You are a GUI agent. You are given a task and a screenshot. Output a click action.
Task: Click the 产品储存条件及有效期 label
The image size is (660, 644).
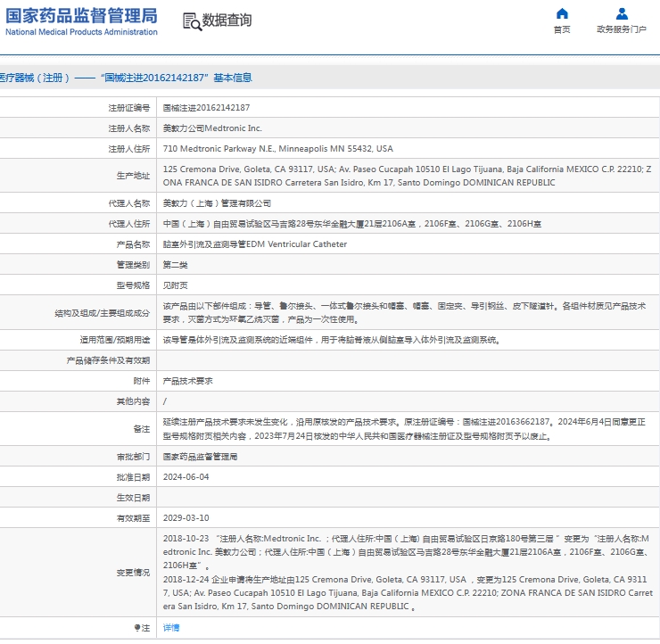pos(108,360)
